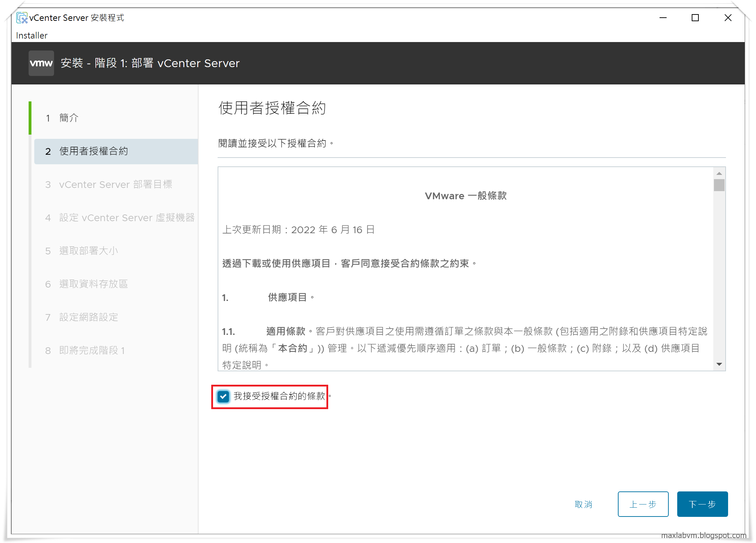756x543 pixels.
Task: Select step 2 使用者授權合約
Action: (116, 151)
